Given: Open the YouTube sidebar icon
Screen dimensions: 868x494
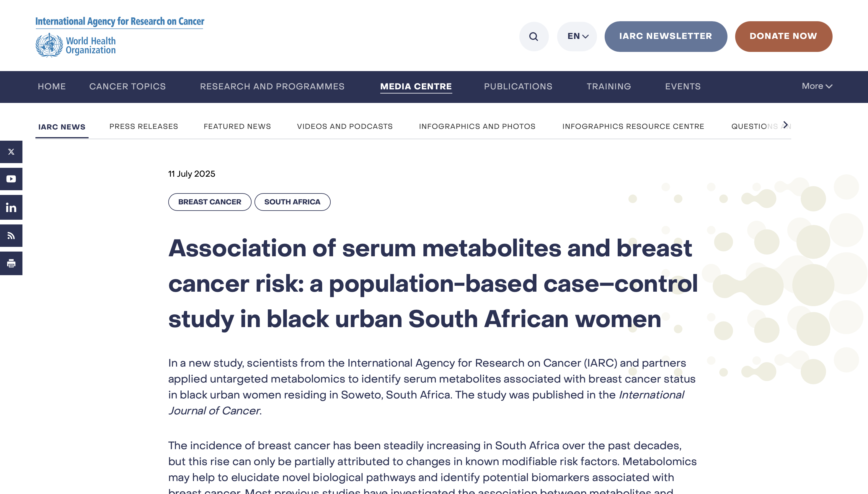Looking at the screenshot, I should click(x=11, y=179).
